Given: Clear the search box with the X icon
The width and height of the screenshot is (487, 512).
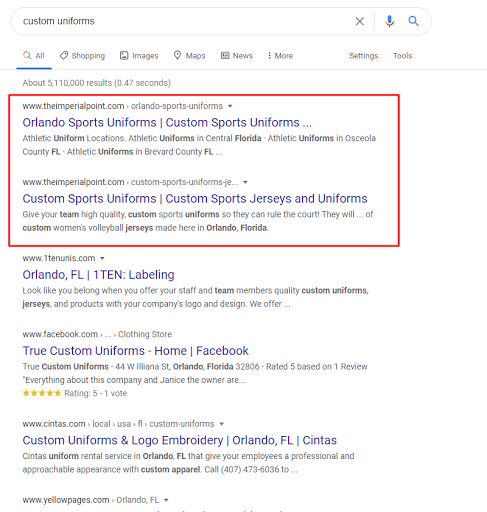Looking at the screenshot, I should point(359,21).
